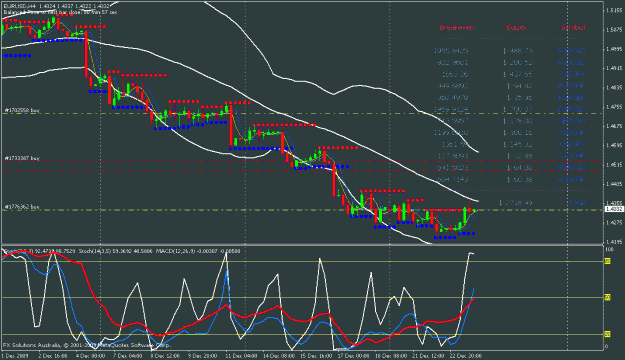
Task: Select the CADCHF symbol entry
Action: click(x=571, y=156)
